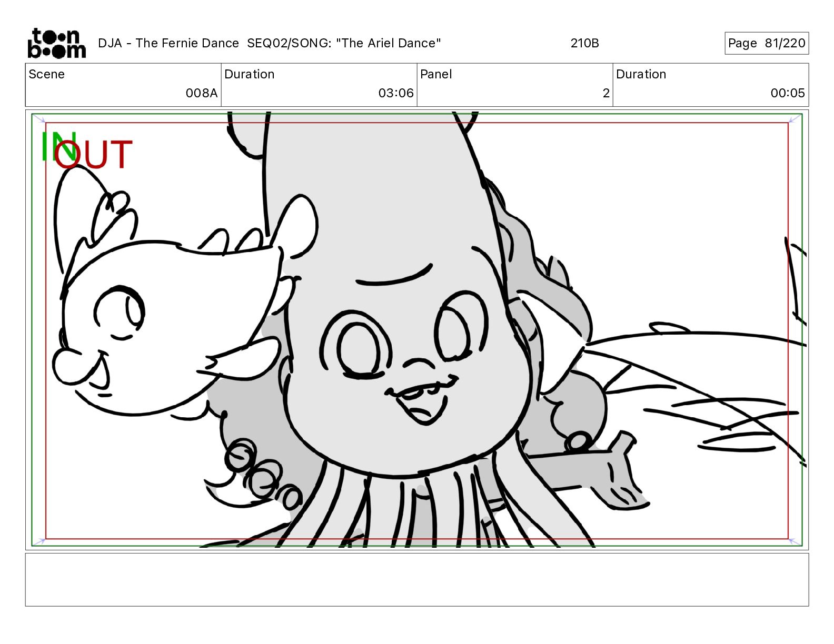
Task: Click the 'SEQ02/SONG: "The Ariel Dance"' text
Action: [344, 43]
